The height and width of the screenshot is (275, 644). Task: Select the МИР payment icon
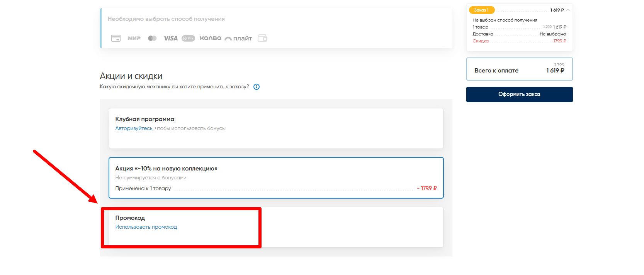pos(134,38)
